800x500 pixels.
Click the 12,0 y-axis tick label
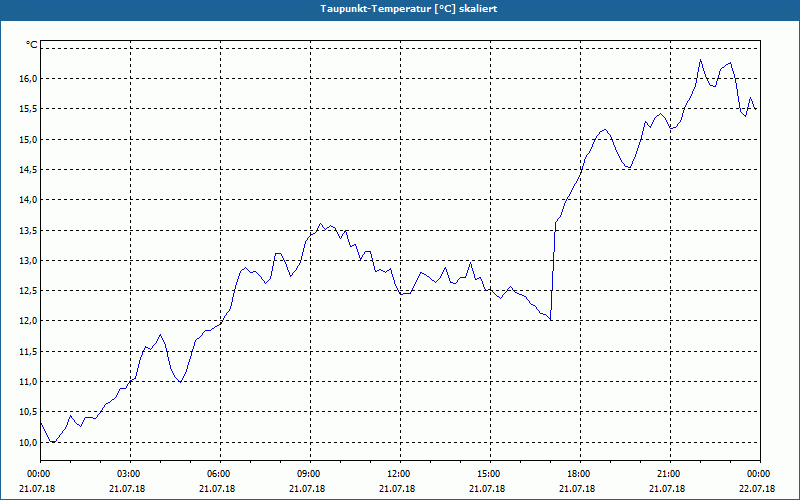click(29, 321)
